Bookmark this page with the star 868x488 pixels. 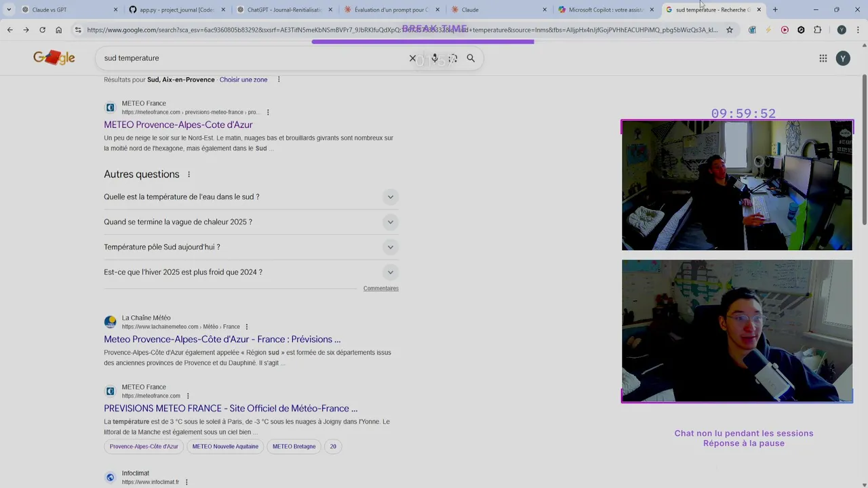click(x=730, y=30)
